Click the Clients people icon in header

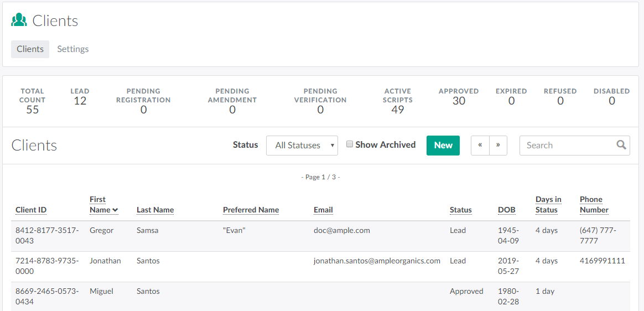click(19, 20)
